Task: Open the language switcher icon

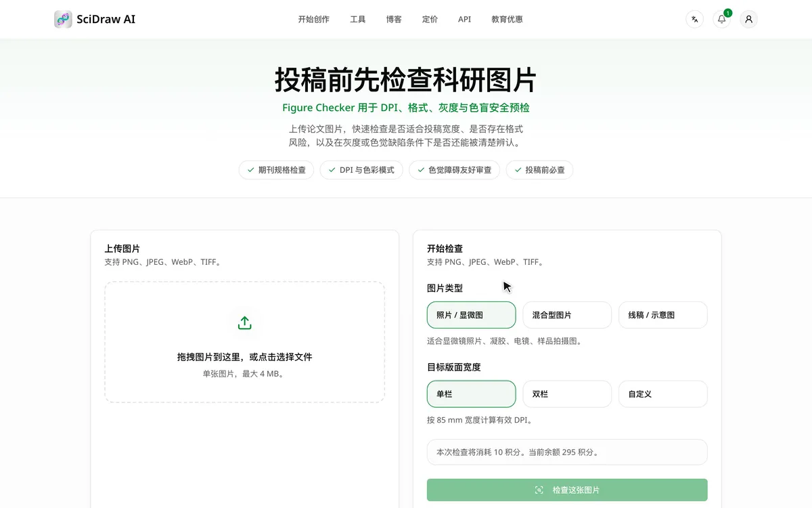Action: coord(694,19)
